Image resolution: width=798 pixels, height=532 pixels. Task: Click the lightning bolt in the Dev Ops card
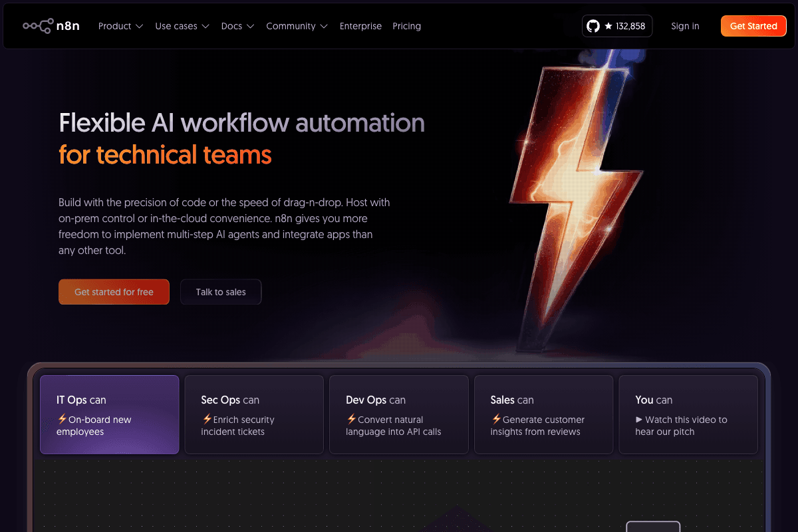(x=351, y=420)
